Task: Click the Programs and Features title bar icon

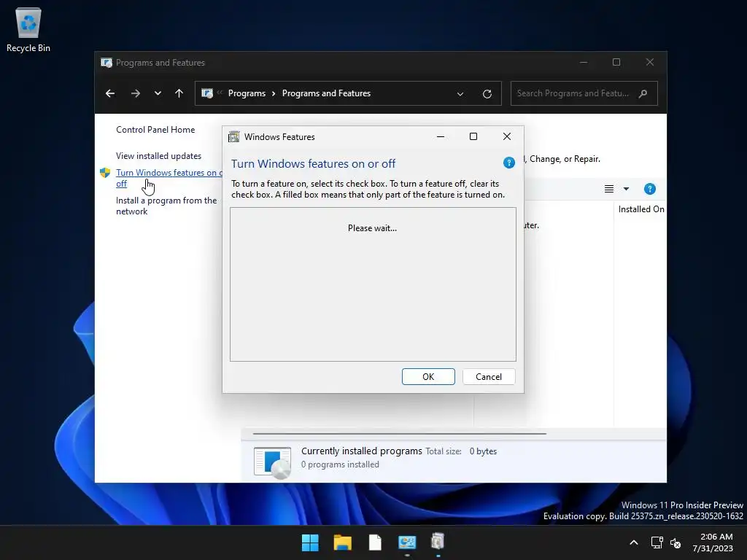Action: click(107, 63)
